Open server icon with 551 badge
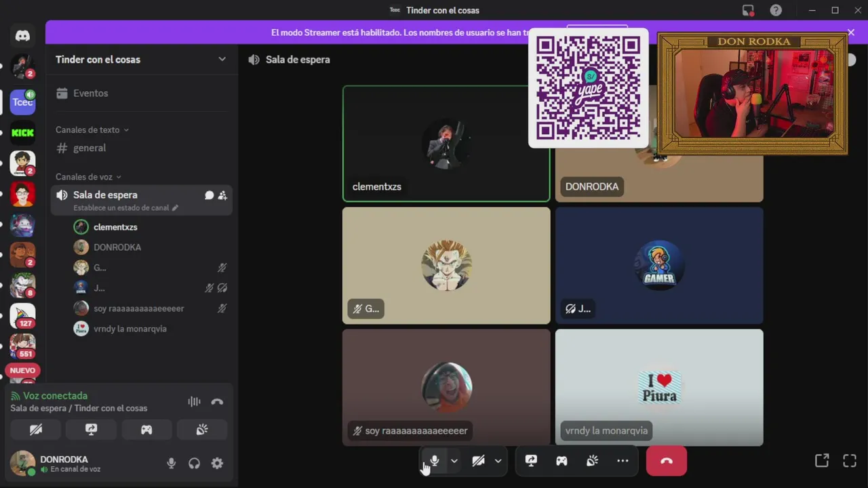Viewport: 868px width, 488px height. coord(22,346)
